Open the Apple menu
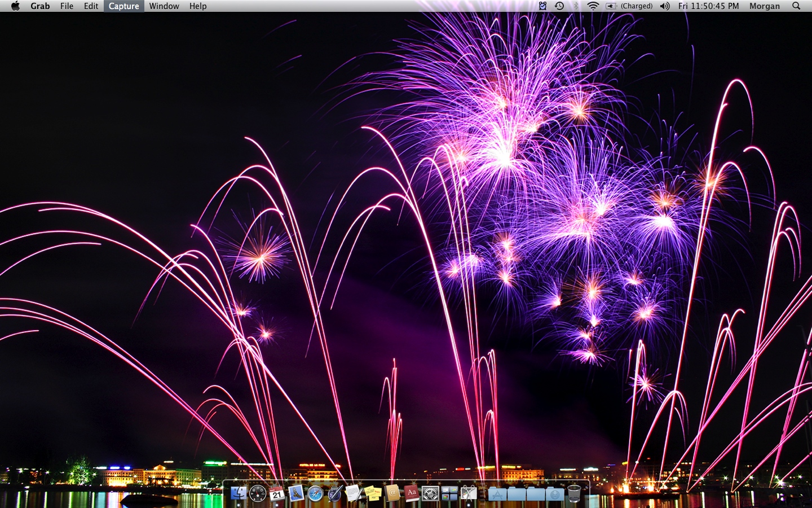Image resolution: width=812 pixels, height=508 pixels. coord(15,6)
